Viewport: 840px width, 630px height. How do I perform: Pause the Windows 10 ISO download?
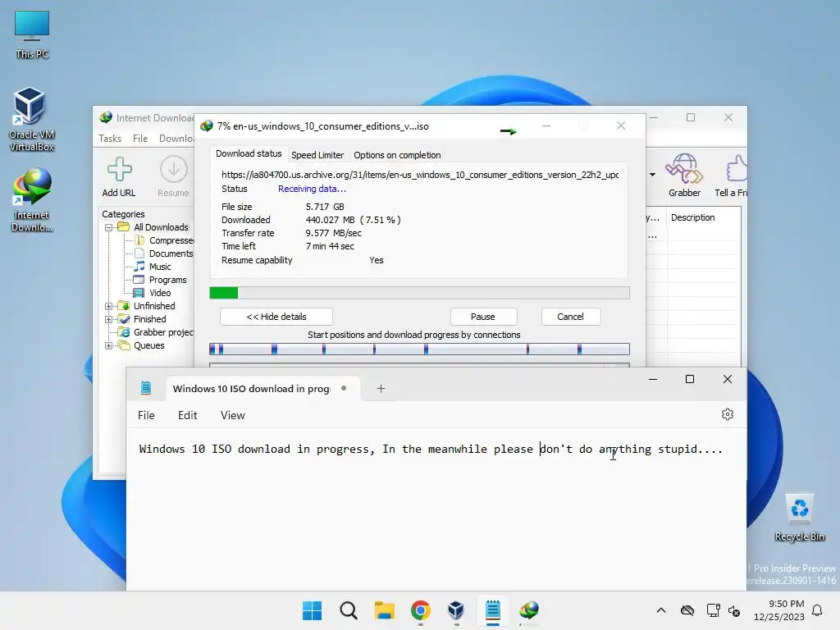click(483, 317)
